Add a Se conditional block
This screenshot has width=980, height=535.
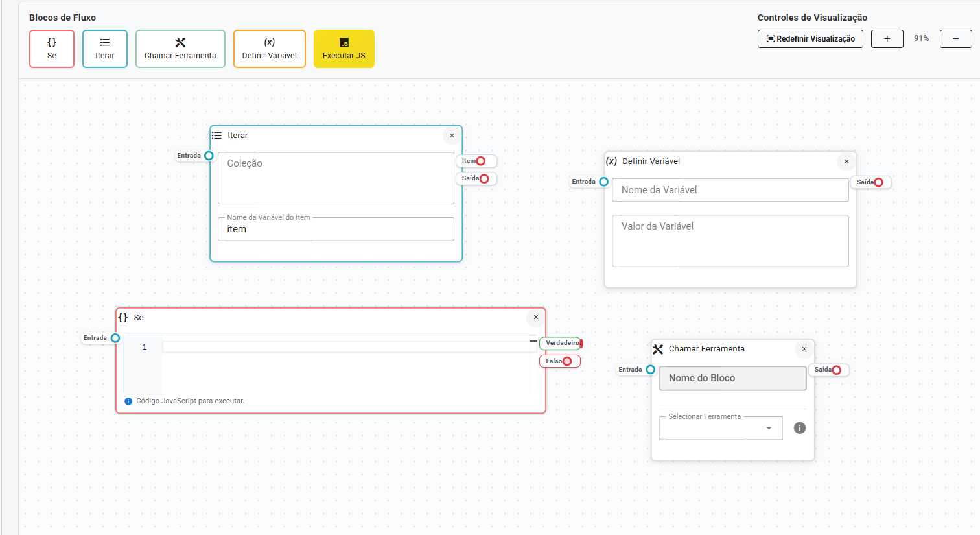pyautogui.click(x=52, y=49)
